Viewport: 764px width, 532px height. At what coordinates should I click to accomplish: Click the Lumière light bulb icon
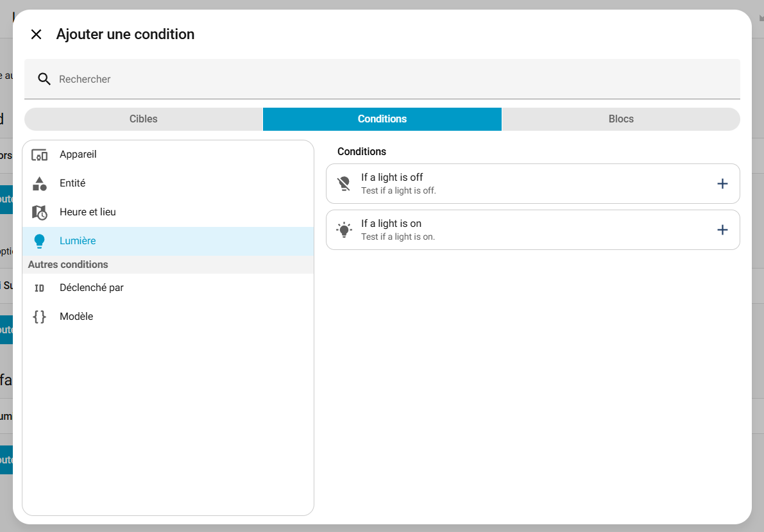coord(40,241)
